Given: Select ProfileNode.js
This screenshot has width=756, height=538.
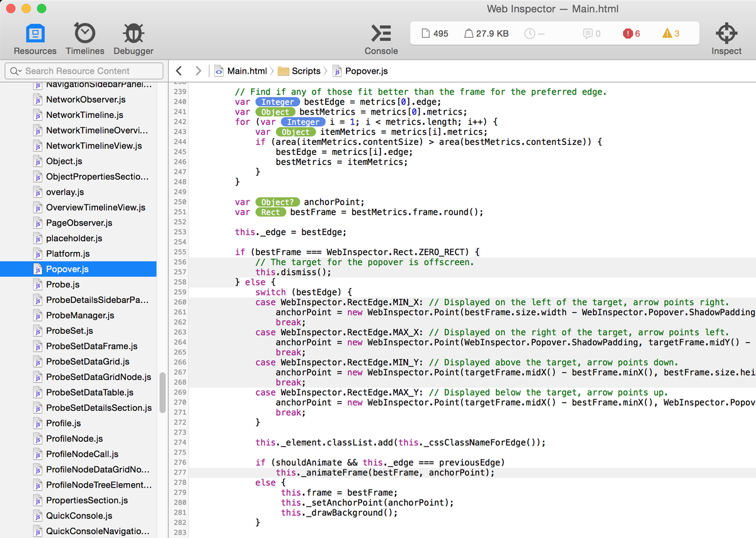Looking at the screenshot, I should pyautogui.click(x=78, y=439).
